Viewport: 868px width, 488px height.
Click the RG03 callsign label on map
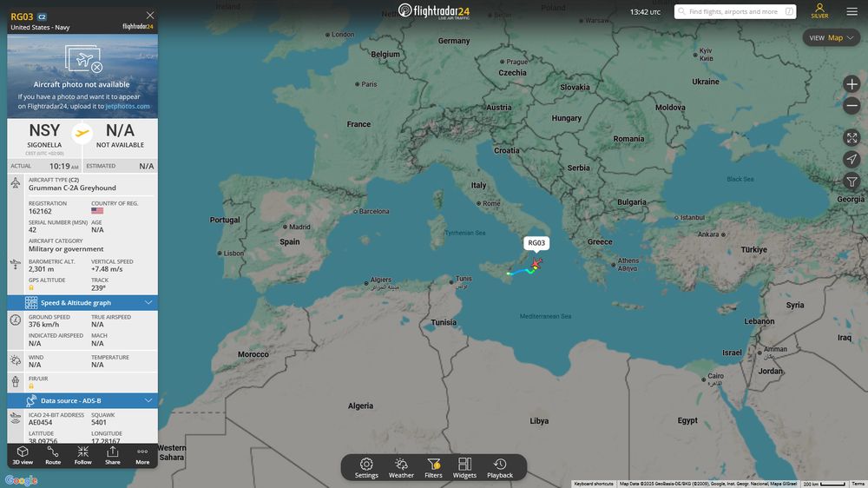[536, 242]
